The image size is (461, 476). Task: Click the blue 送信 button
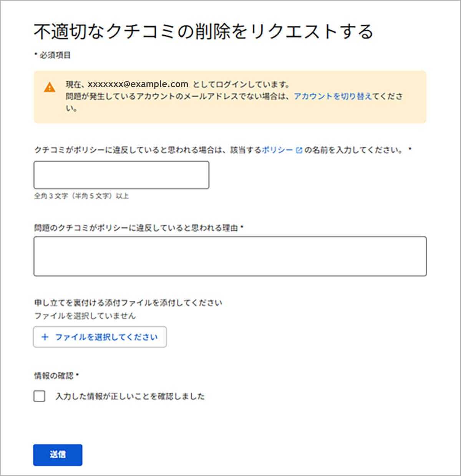point(58,455)
